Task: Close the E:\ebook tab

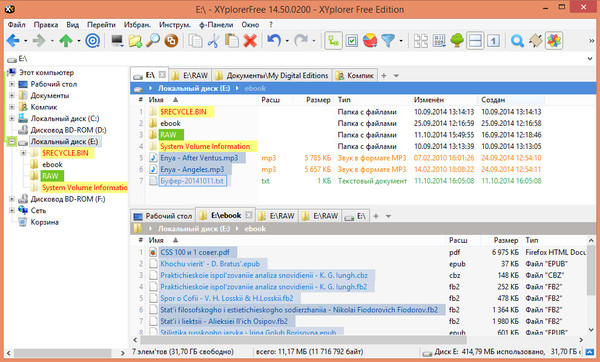Action: pos(249,215)
